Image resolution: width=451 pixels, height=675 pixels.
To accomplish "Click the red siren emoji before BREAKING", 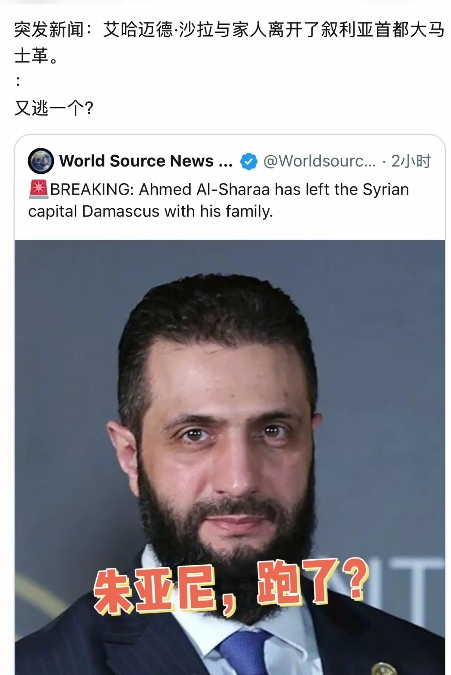I will tap(38, 189).
